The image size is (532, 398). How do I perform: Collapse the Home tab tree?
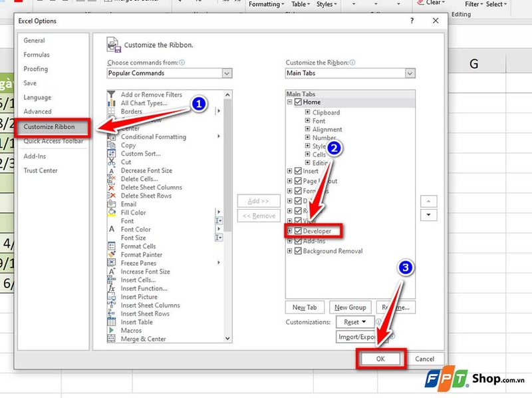tap(291, 102)
